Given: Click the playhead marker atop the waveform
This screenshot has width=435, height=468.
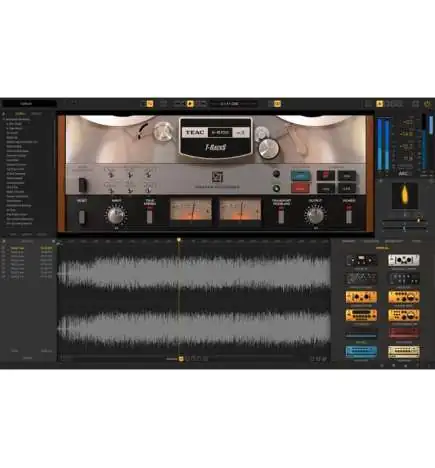Looking at the screenshot, I should click(179, 240).
